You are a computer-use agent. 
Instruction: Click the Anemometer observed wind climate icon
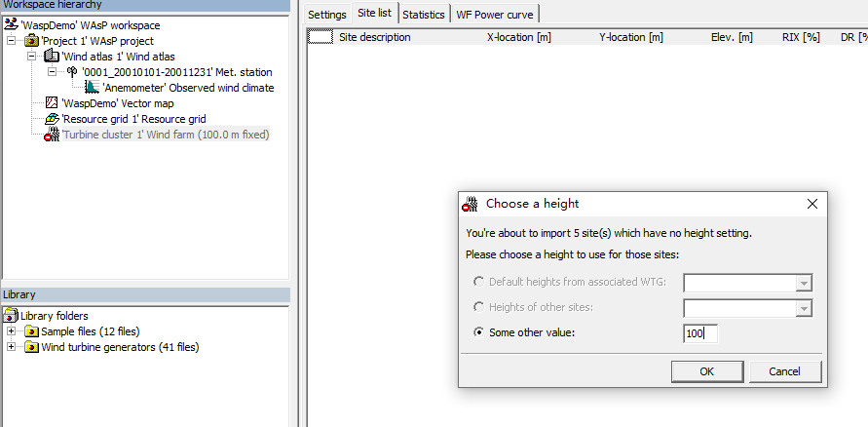point(92,88)
